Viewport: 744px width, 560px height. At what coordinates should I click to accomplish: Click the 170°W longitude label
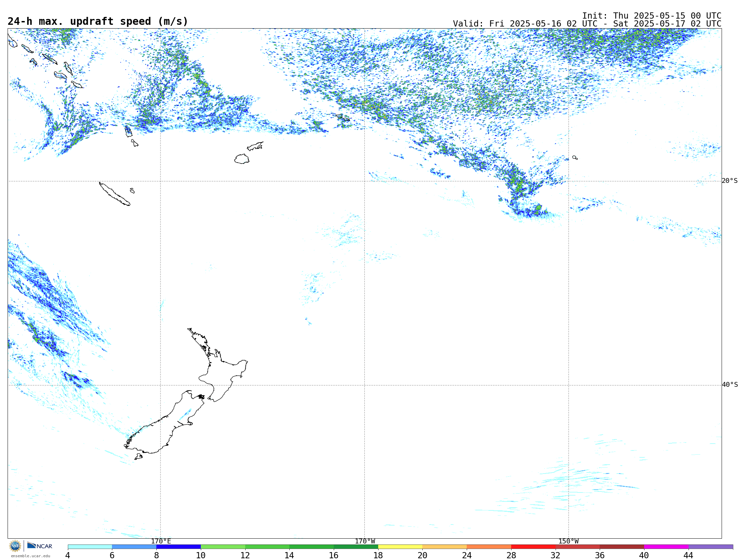coord(365,541)
